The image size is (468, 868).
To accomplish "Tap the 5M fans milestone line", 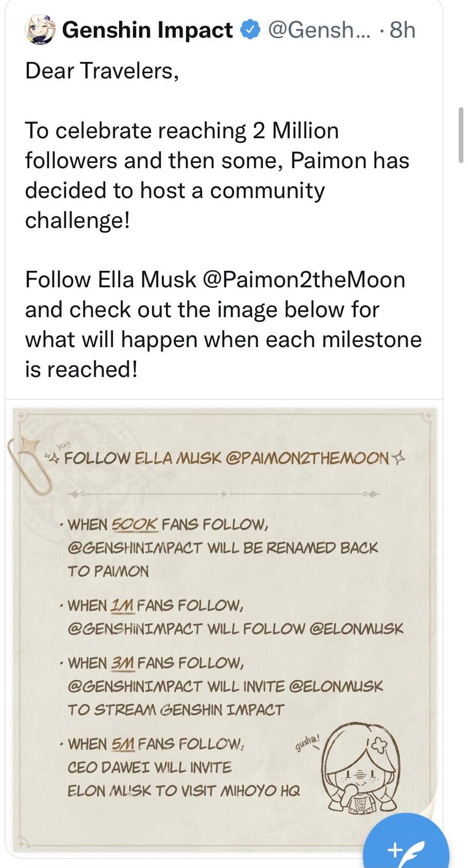I will 156,744.
